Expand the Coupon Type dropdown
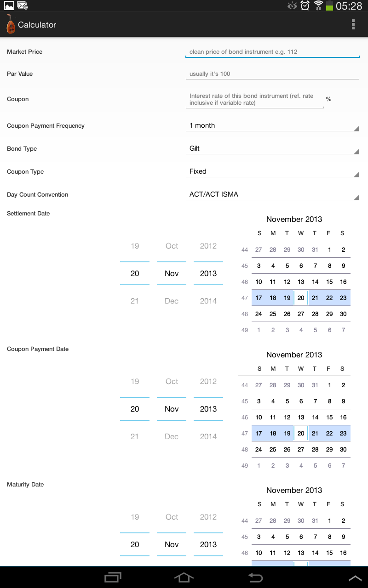The width and height of the screenshot is (368, 588). [272, 171]
